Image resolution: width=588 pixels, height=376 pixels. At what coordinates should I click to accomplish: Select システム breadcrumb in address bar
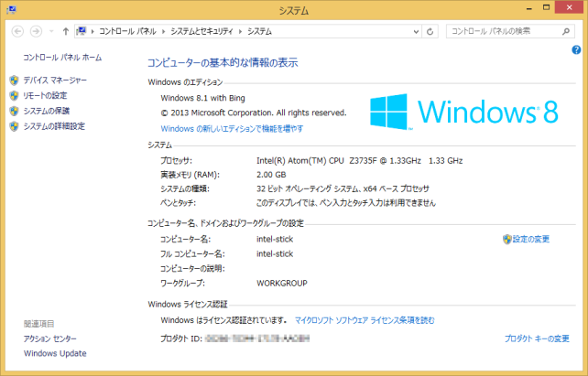259,31
